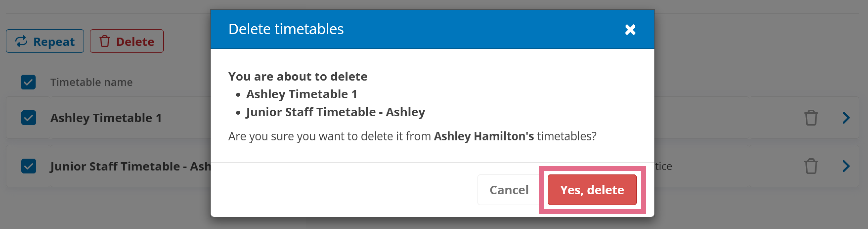Click trash icon in Junior Staff Timetable row
Viewport: 868px width, 229px height.
pos(811,166)
